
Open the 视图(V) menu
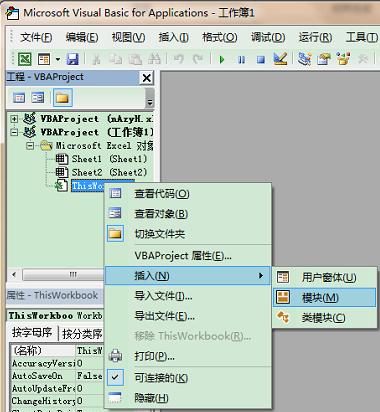pos(128,37)
